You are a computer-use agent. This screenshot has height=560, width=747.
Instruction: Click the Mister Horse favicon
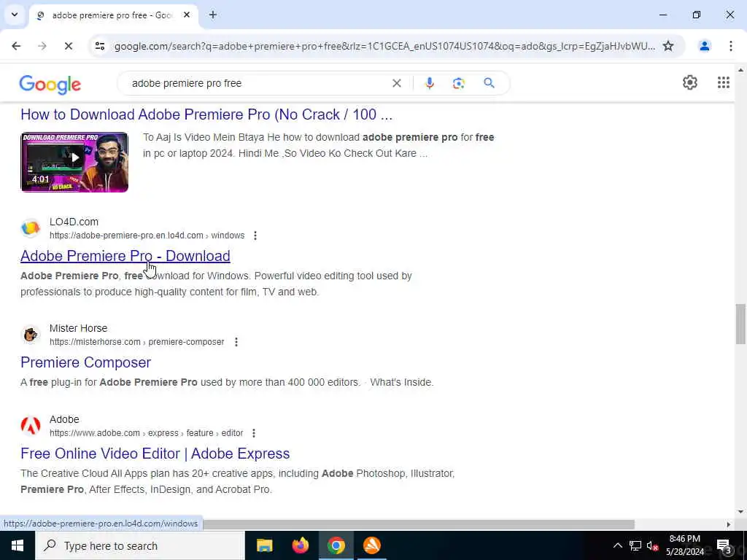tap(31, 335)
